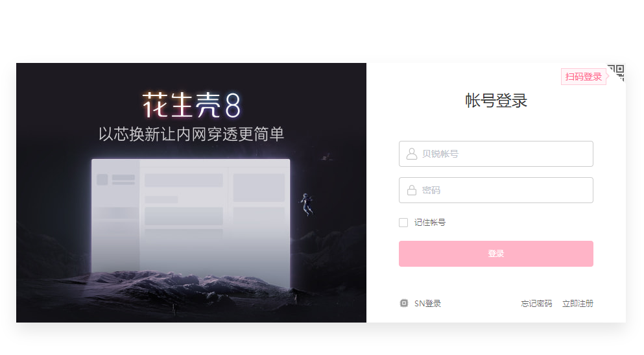Click the 花生壳8 glowing logo title
644x355 pixels.
[191, 105]
